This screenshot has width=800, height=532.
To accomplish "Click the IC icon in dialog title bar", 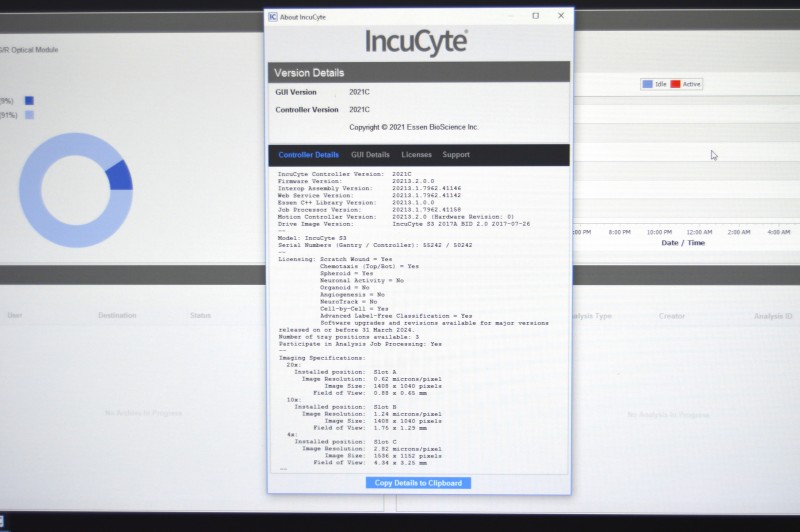I will [273, 17].
